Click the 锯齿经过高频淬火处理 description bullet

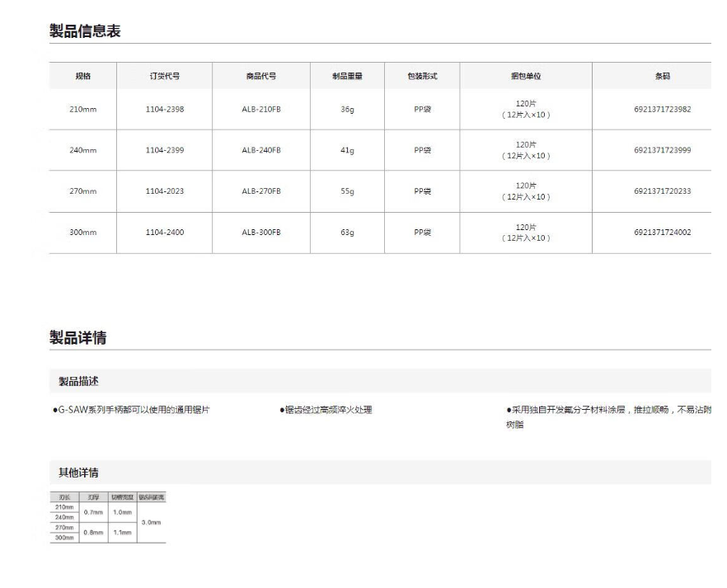[326, 410]
